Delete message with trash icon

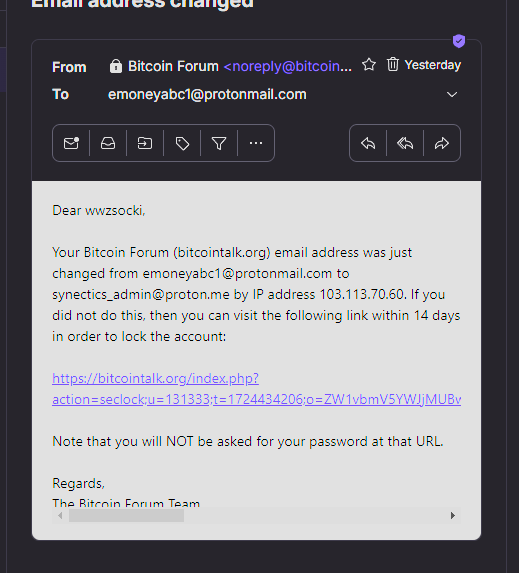(393, 65)
